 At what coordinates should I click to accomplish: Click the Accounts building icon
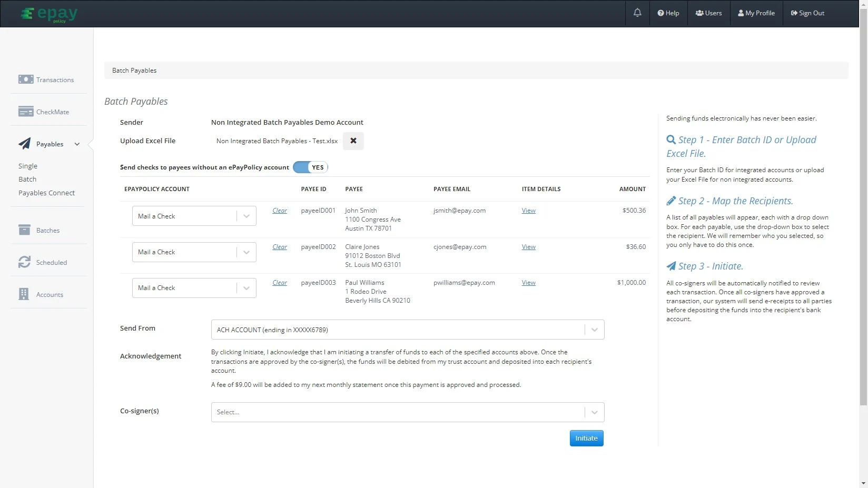pyautogui.click(x=24, y=294)
